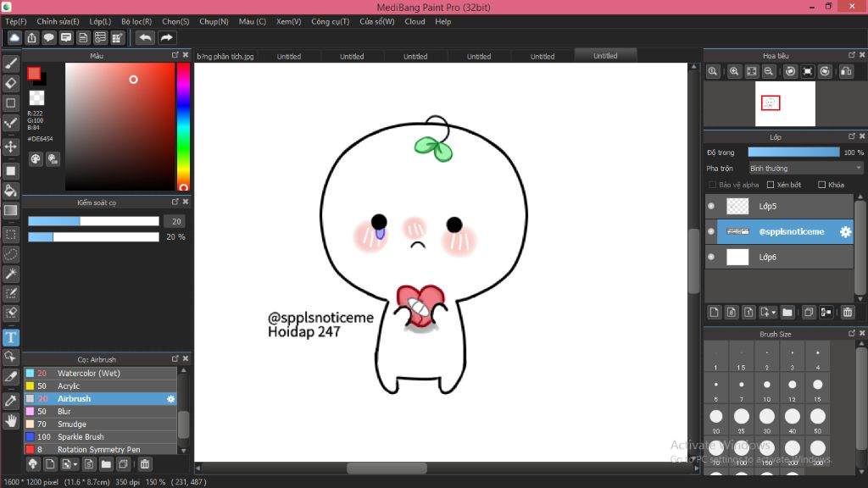
Task: Delete brush using trash icon in brush panel
Action: point(144,463)
